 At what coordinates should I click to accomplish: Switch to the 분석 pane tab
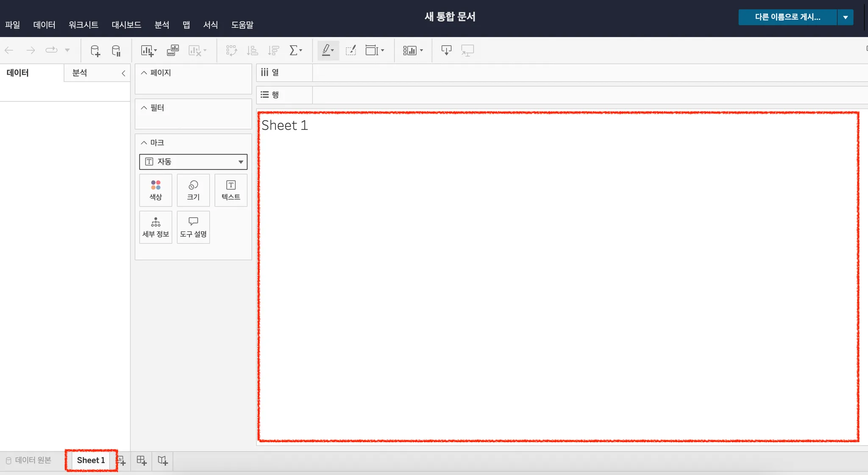[x=80, y=73]
